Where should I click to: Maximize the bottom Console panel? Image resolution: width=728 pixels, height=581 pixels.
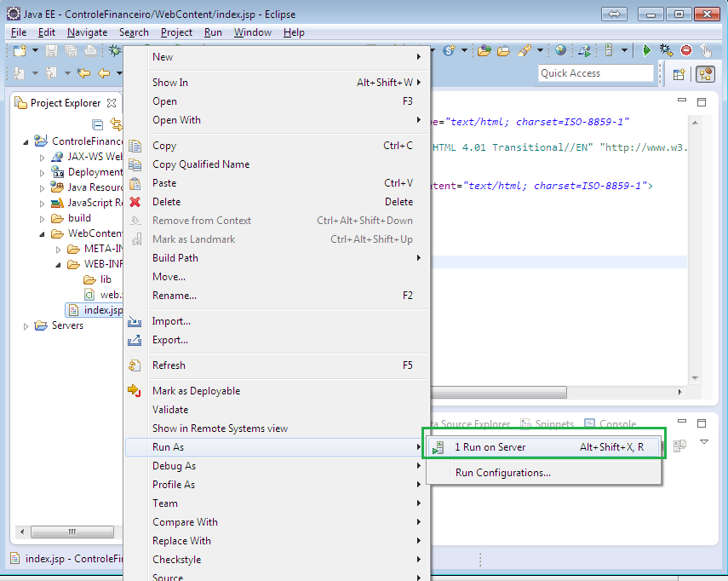click(x=702, y=423)
